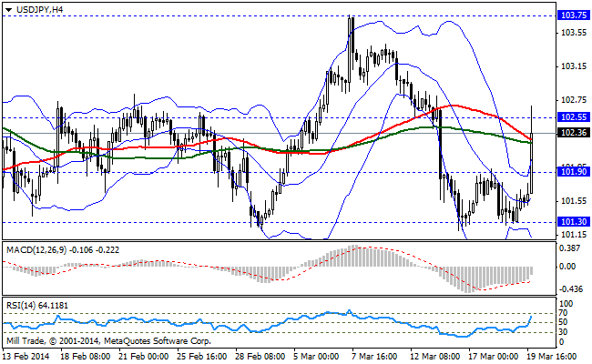Click the RSI scale level 50
The width and height of the screenshot is (592, 364).
coord(563,322)
